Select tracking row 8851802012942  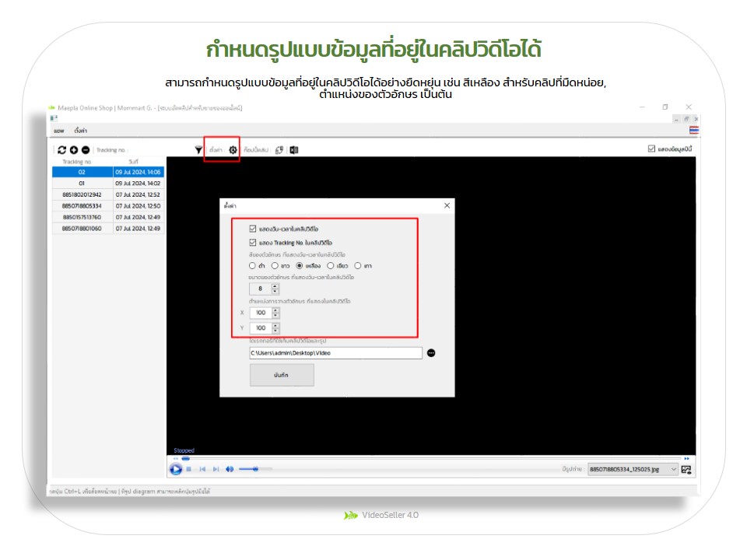[82, 194]
